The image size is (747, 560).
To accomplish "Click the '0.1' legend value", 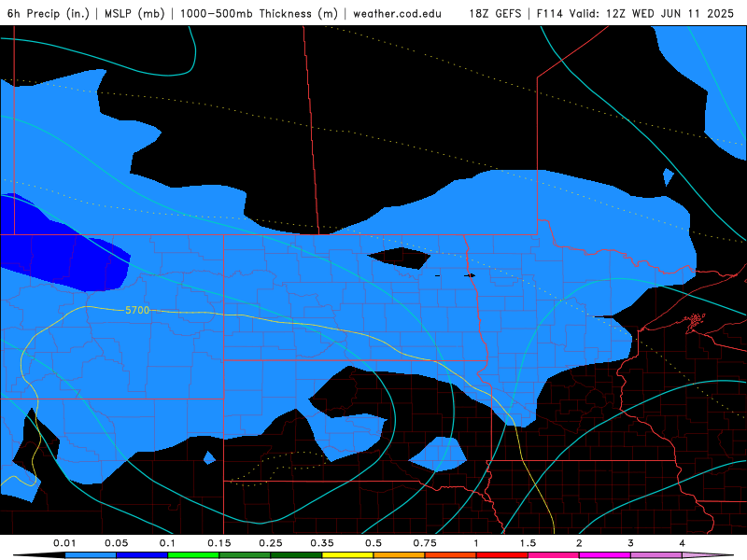I will 167,543.
